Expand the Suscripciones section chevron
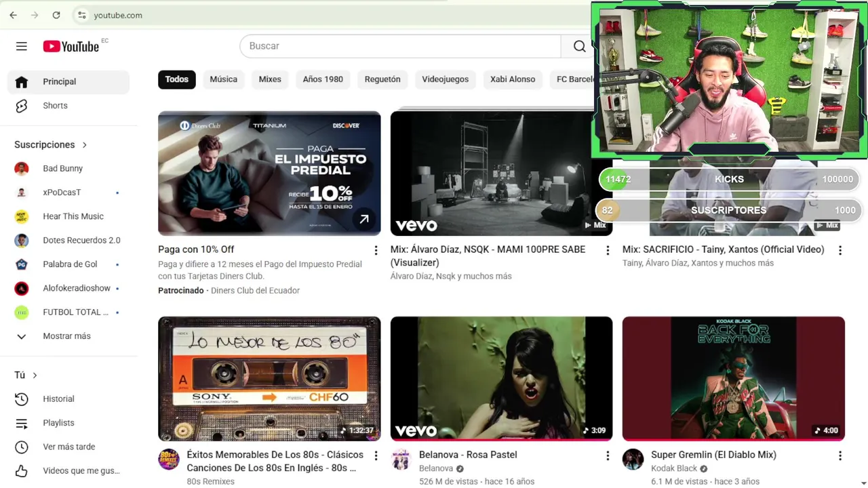The height and width of the screenshot is (488, 868). (x=85, y=145)
